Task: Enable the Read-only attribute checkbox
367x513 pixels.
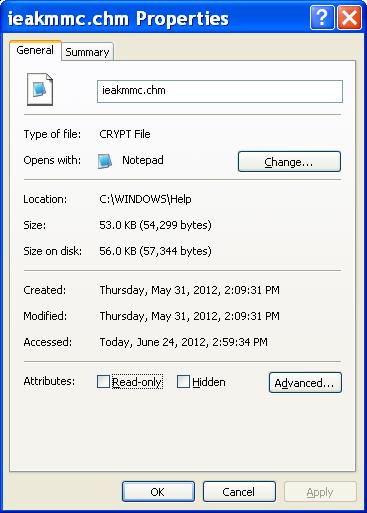Action: point(103,382)
